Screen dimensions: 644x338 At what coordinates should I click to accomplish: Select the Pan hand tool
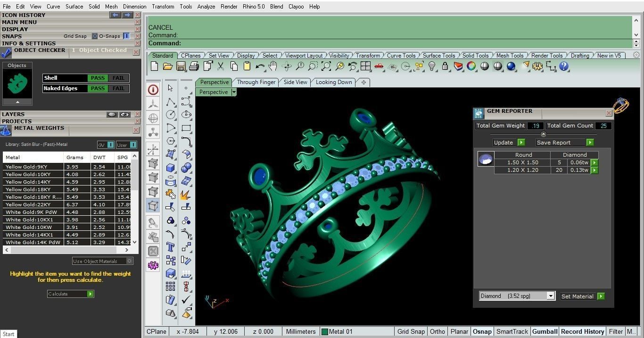[273, 67]
